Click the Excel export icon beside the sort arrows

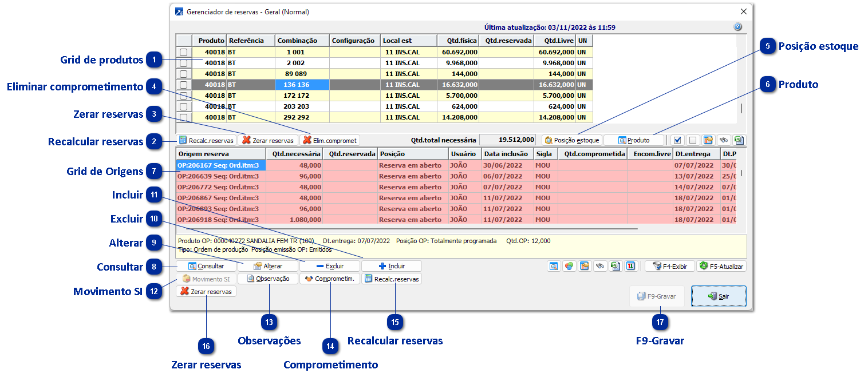pyautogui.click(x=615, y=266)
